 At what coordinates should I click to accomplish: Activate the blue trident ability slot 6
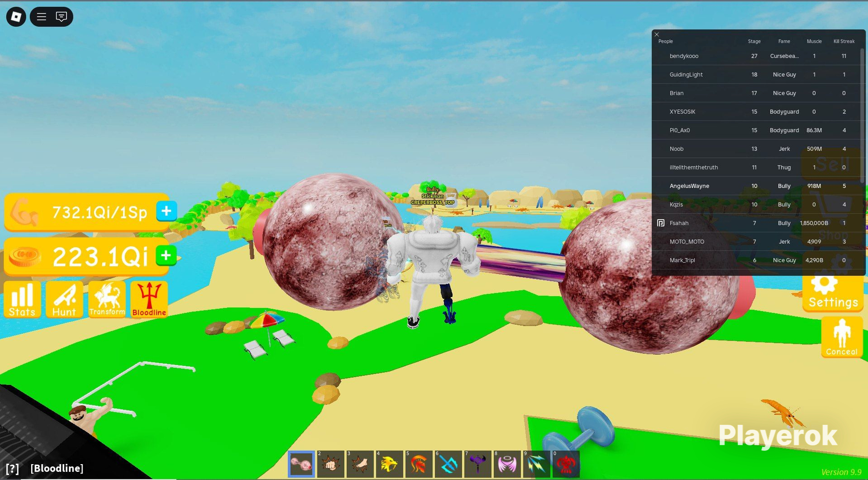[x=448, y=464]
